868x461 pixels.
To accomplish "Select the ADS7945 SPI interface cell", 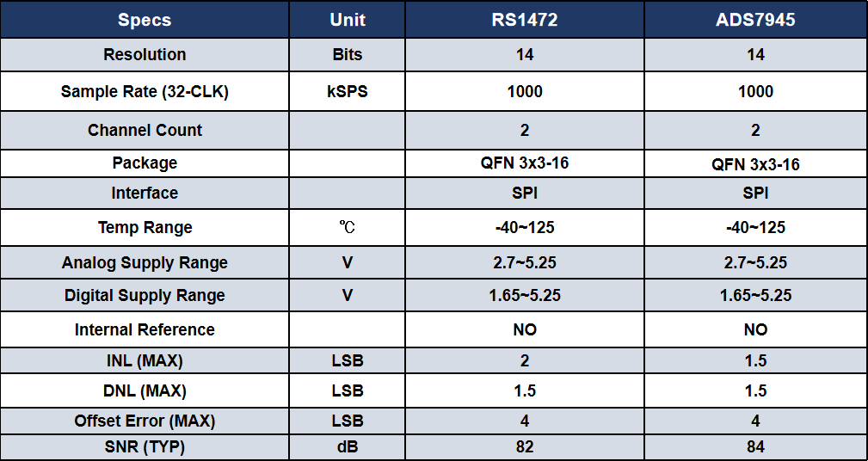I will tap(755, 194).
